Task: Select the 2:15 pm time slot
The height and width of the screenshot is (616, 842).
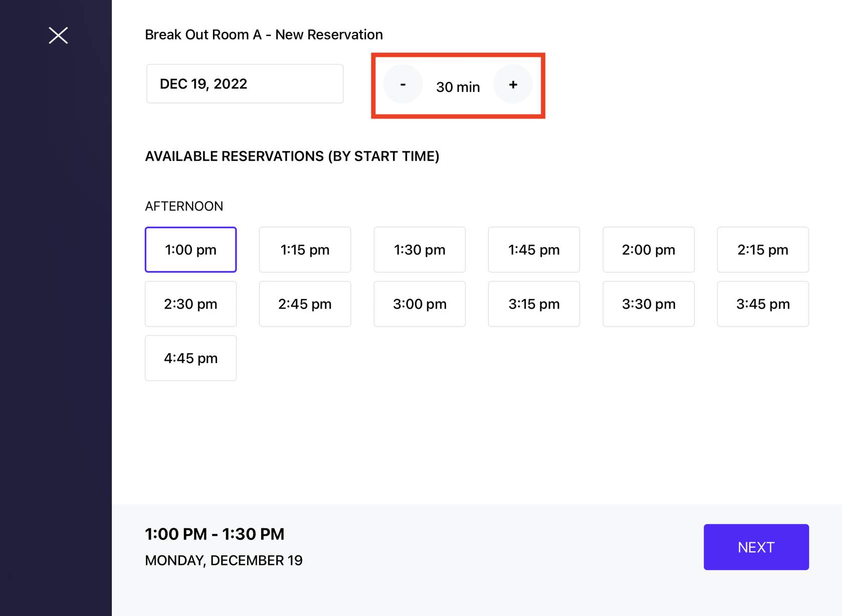Action: click(763, 249)
